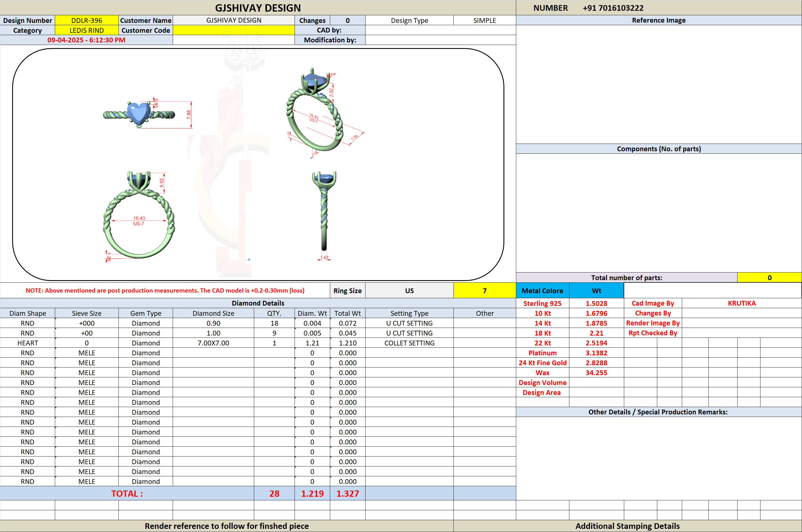Select sieve size +00 cell
Image resolution: width=802 pixels, height=532 pixels.
[x=87, y=333]
